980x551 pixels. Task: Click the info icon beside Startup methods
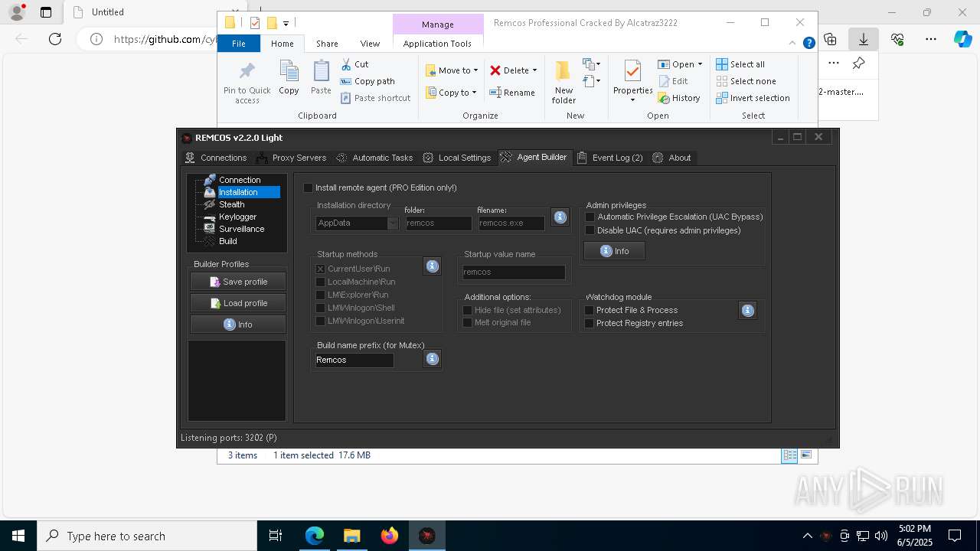pyautogui.click(x=433, y=266)
